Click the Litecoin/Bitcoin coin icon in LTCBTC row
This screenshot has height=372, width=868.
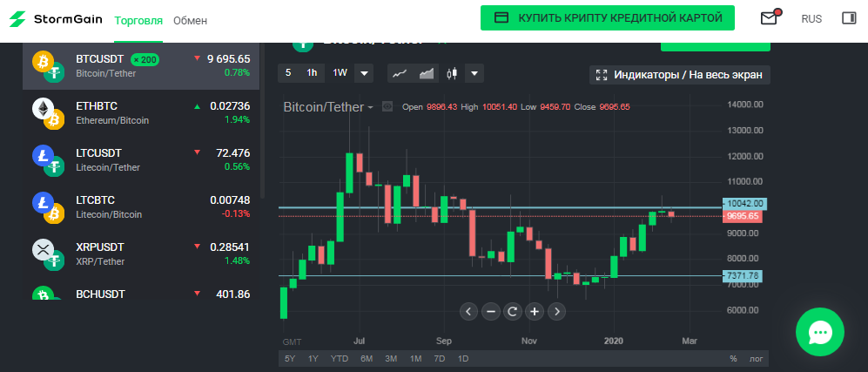[49, 208]
